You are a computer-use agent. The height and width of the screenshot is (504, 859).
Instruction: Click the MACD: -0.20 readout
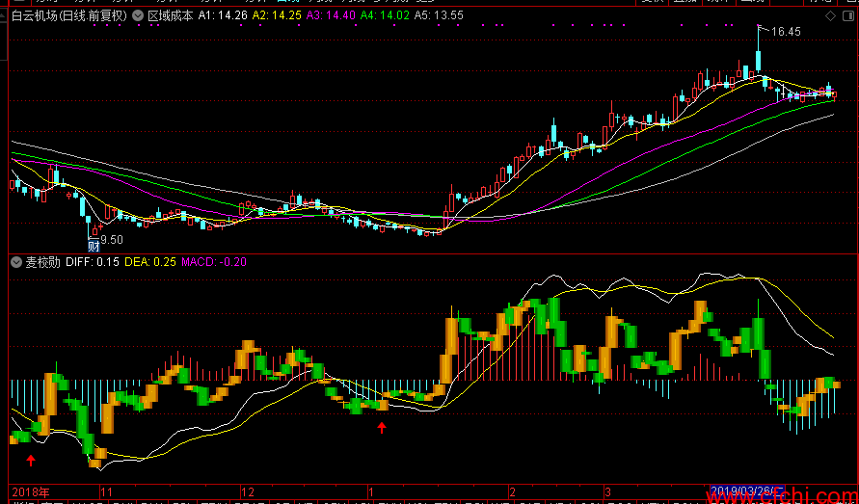[x=214, y=262]
